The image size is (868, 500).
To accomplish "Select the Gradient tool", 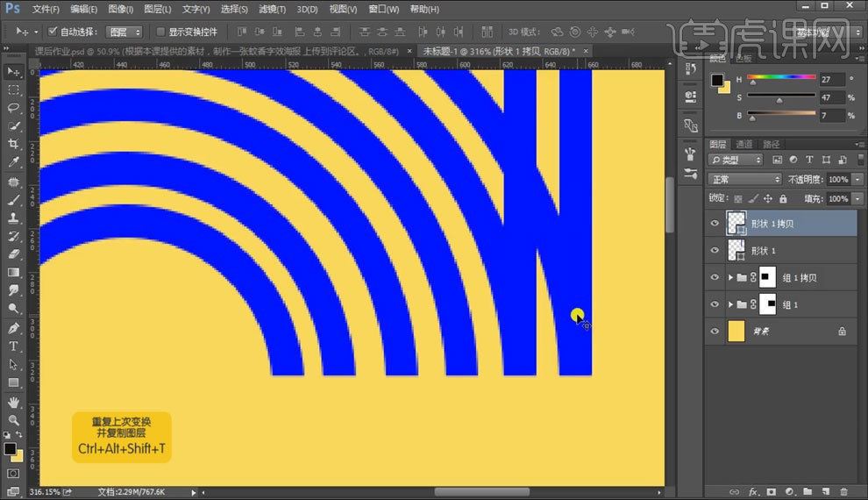I will 13,273.
